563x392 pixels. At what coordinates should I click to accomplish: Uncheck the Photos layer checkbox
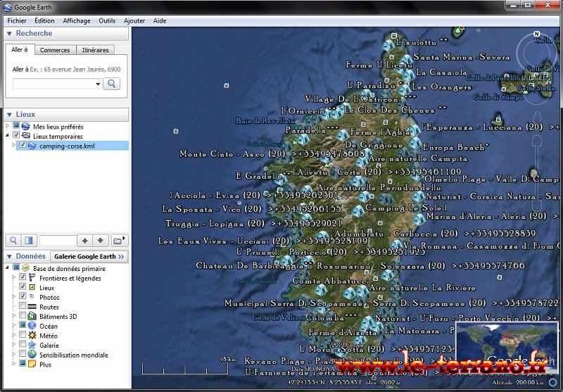click(23, 296)
